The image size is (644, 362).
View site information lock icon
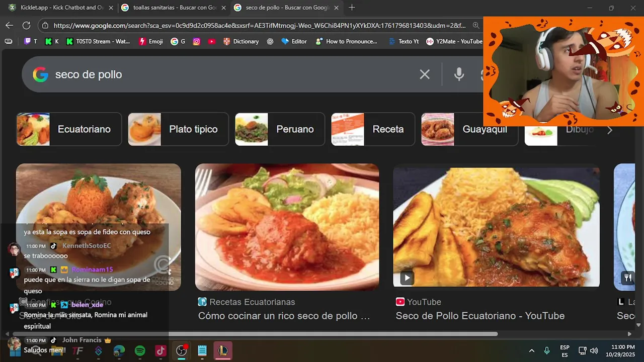coord(45,25)
